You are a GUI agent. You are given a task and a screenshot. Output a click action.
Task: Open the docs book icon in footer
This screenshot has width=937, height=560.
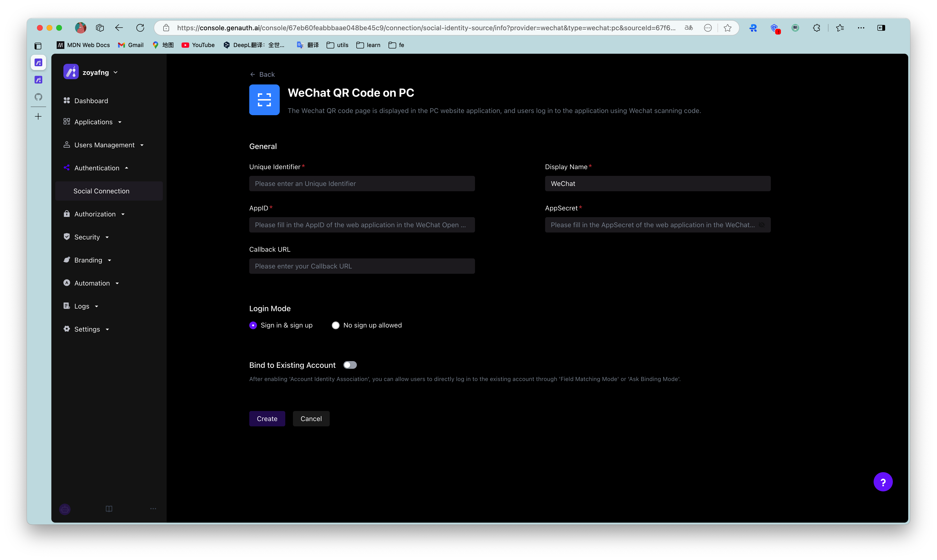(109, 509)
